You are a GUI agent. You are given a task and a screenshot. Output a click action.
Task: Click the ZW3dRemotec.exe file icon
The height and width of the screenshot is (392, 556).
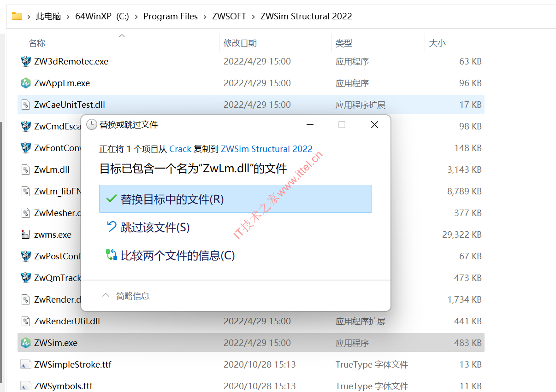click(x=26, y=61)
